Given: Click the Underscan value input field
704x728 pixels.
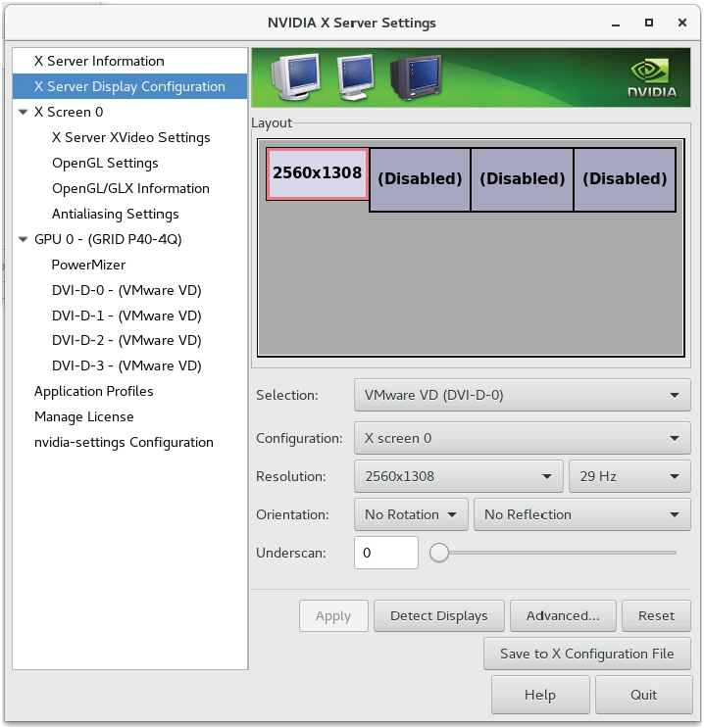Looking at the screenshot, I should coord(386,553).
